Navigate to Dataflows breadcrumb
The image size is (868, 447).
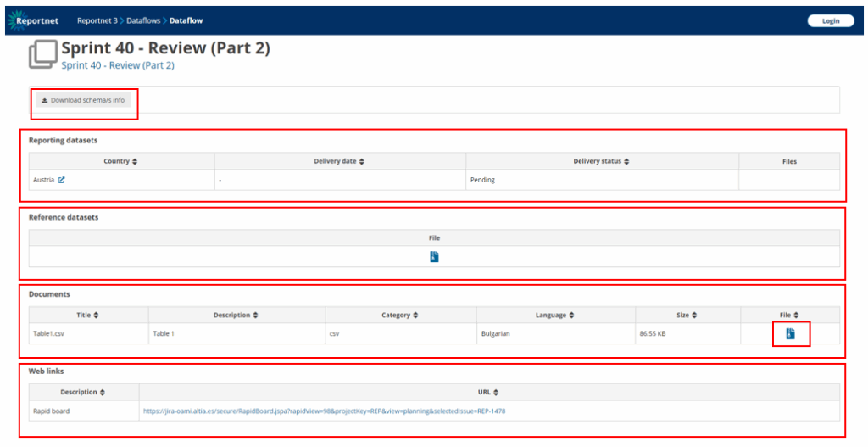coord(143,20)
